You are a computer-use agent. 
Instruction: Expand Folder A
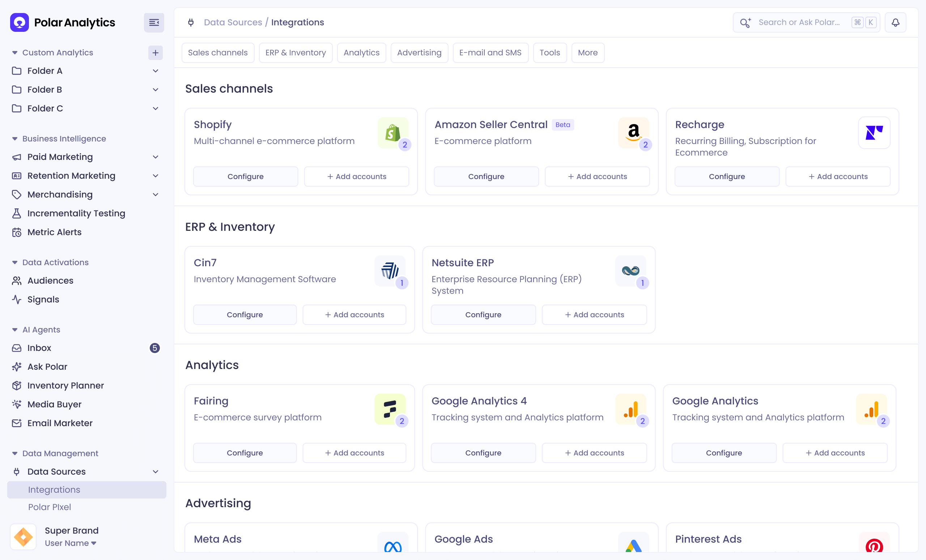point(155,71)
